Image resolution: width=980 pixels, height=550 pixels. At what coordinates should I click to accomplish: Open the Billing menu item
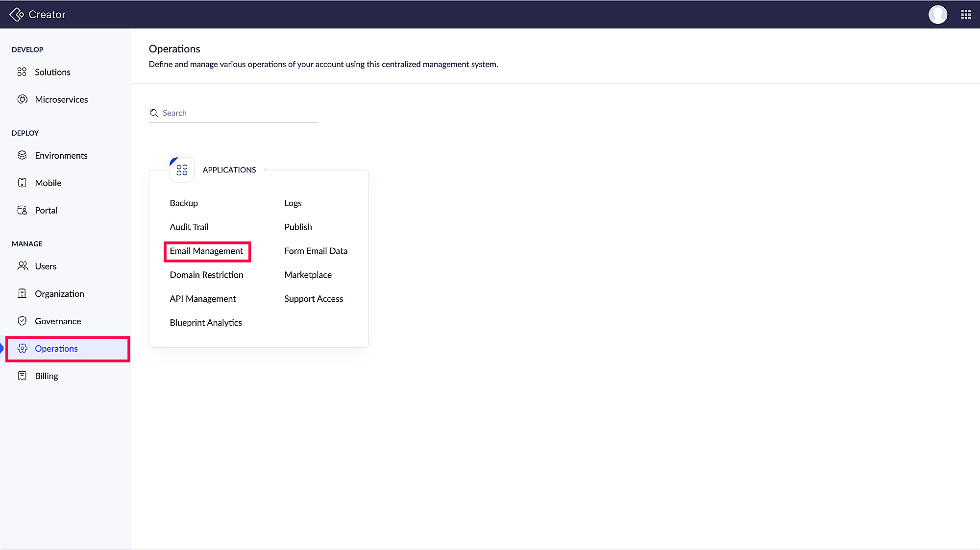coord(47,376)
